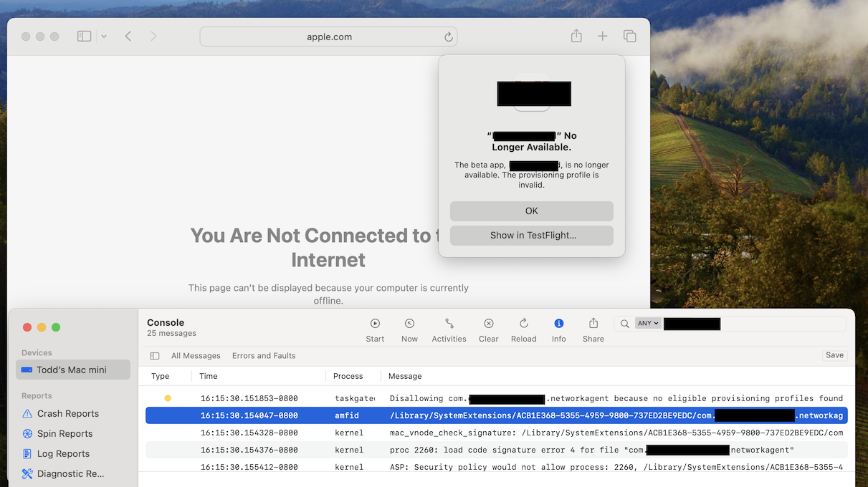Sort by the Type column header
Screen dimensions: 868x487
click(x=161, y=376)
